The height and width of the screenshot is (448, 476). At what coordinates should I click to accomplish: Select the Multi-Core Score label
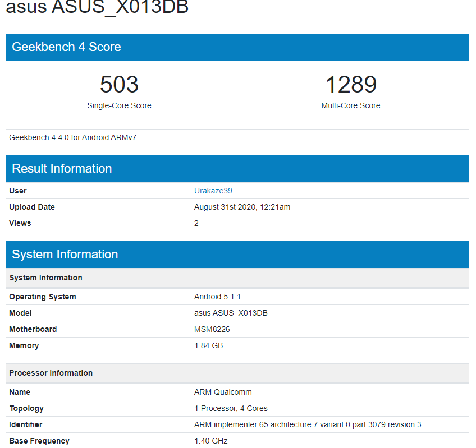[351, 105]
